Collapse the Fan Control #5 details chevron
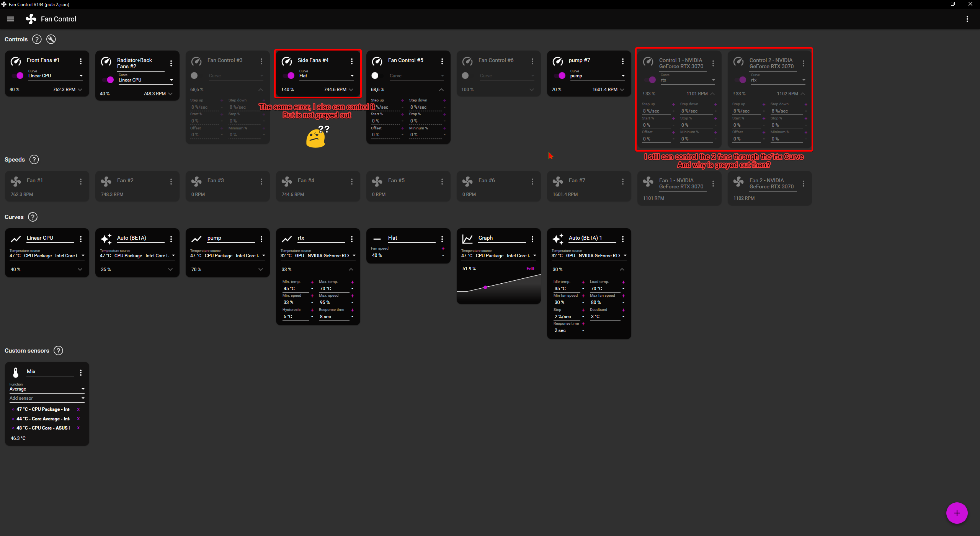 tap(441, 90)
